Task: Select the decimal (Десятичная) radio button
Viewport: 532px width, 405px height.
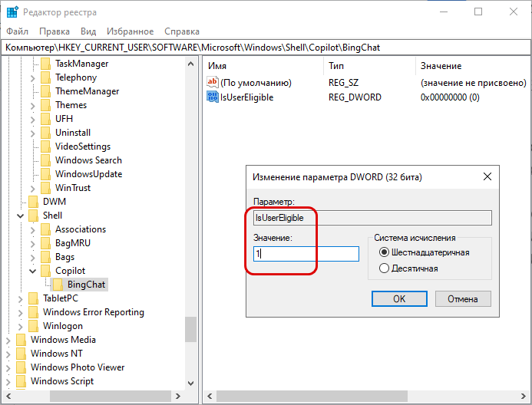Action: 384,268
